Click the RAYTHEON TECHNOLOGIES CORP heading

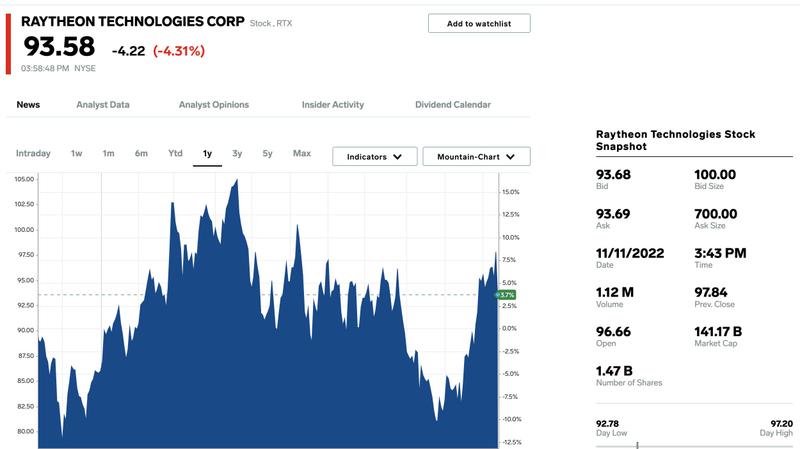coord(133,21)
